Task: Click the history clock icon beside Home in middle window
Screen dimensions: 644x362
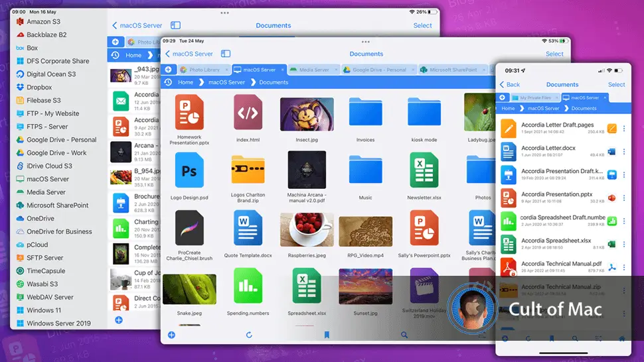Action: [x=169, y=82]
